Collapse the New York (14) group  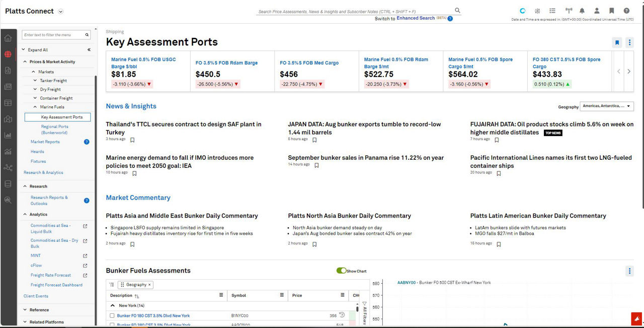coord(113,305)
